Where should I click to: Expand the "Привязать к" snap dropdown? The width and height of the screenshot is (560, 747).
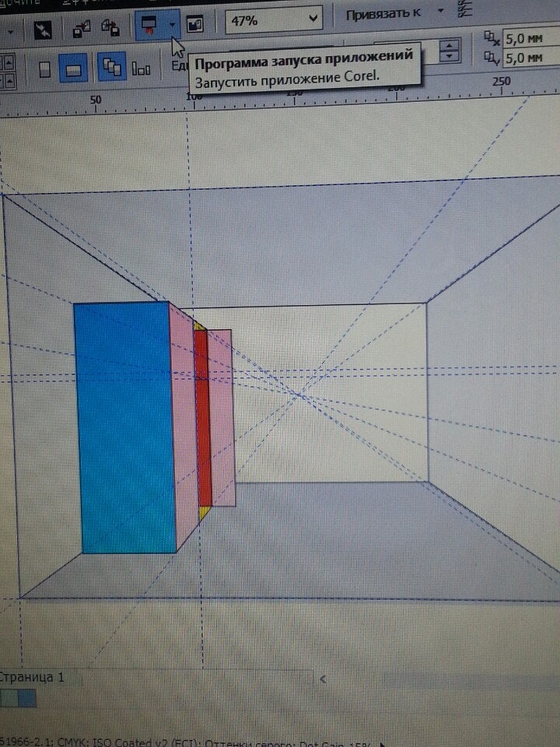[x=441, y=11]
